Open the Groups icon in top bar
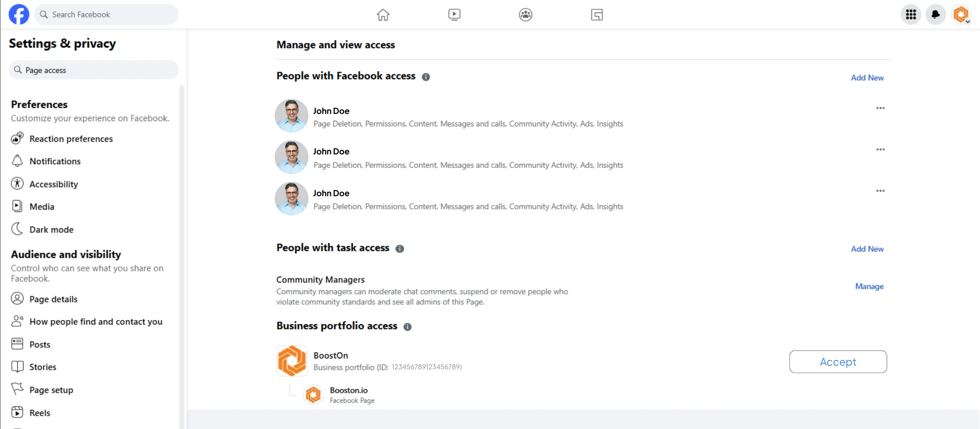This screenshot has width=980, height=429. pyautogui.click(x=525, y=15)
